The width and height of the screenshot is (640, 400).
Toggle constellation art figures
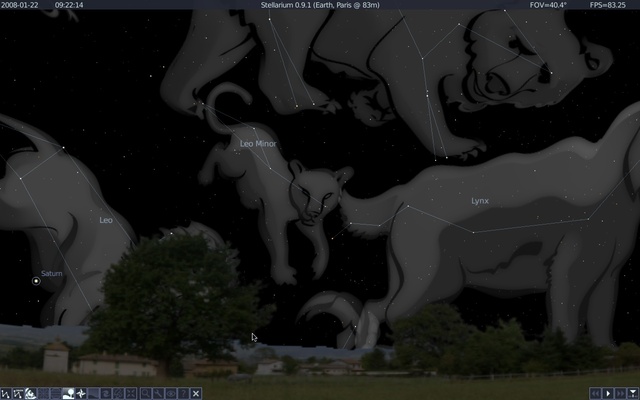point(31,393)
